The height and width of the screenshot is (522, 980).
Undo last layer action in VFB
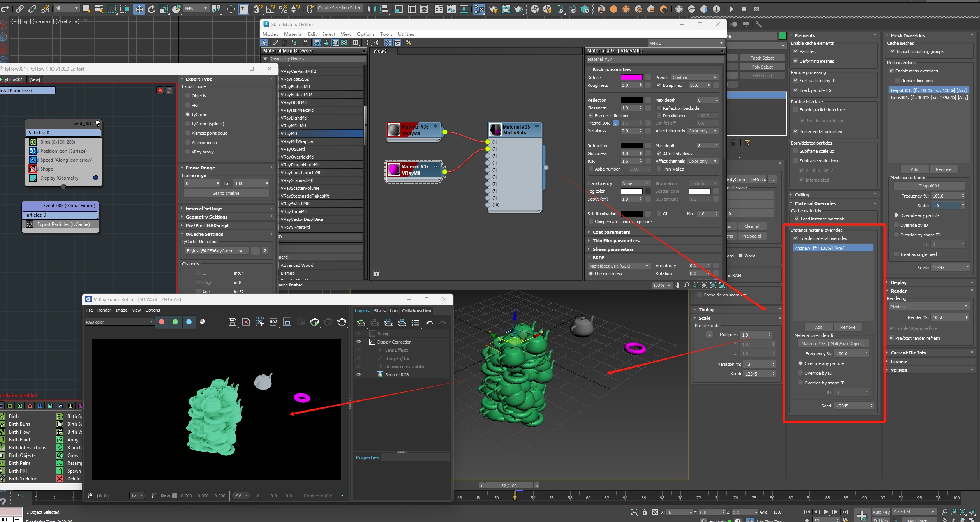pos(429,323)
